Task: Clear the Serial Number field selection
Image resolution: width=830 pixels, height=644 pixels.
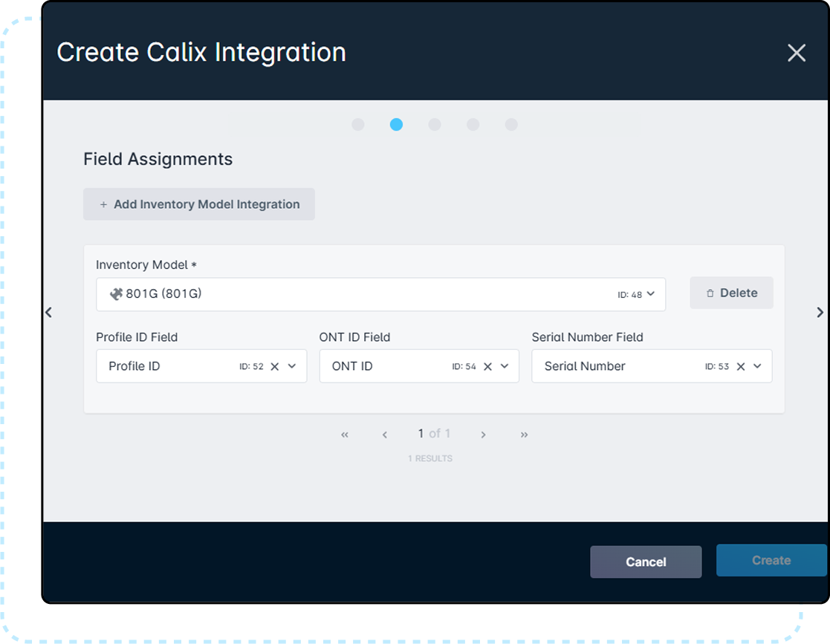Action: [741, 366]
